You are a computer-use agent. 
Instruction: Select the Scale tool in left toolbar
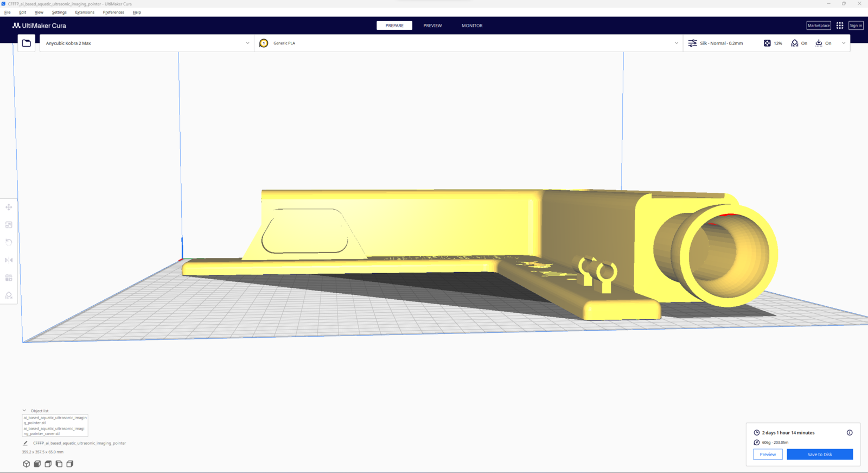[x=9, y=225]
